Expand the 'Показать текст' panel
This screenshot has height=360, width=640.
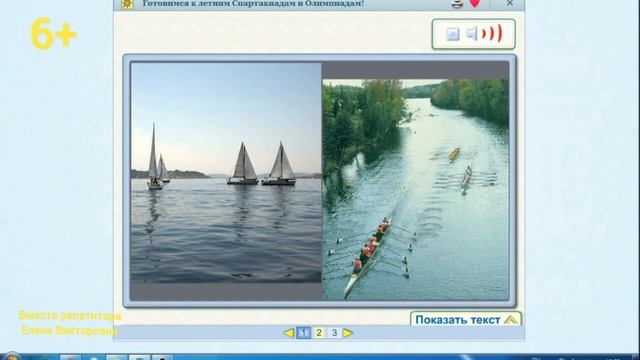point(466,319)
